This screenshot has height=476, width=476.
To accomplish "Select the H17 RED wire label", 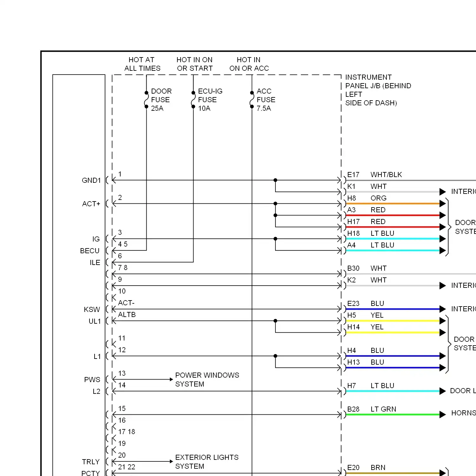I will coord(366,221).
